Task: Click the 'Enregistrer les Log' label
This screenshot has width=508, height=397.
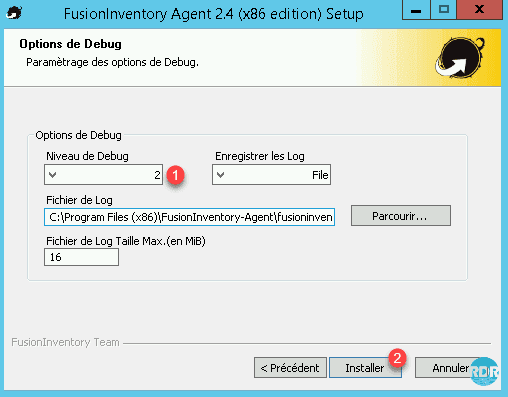Action: click(260, 156)
